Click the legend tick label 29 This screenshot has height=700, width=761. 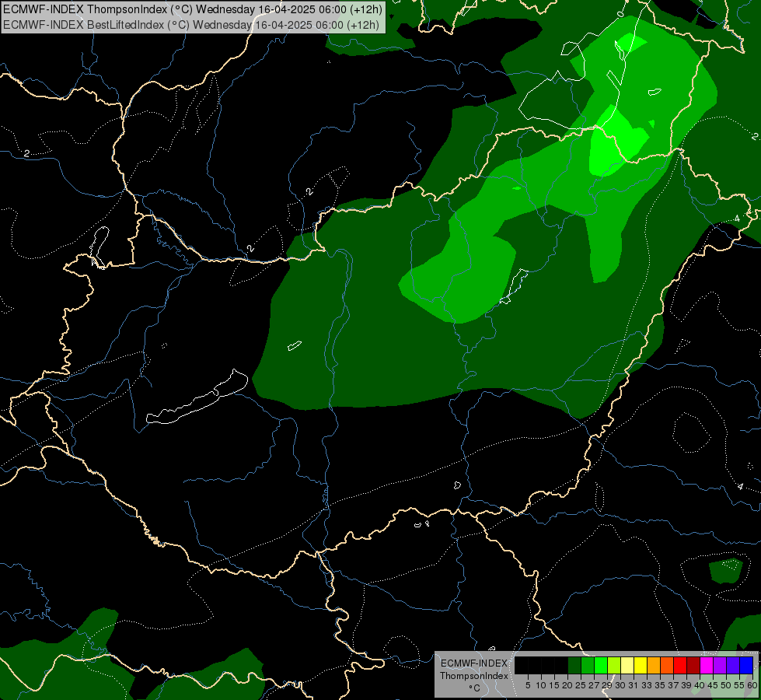pyautogui.click(x=607, y=685)
